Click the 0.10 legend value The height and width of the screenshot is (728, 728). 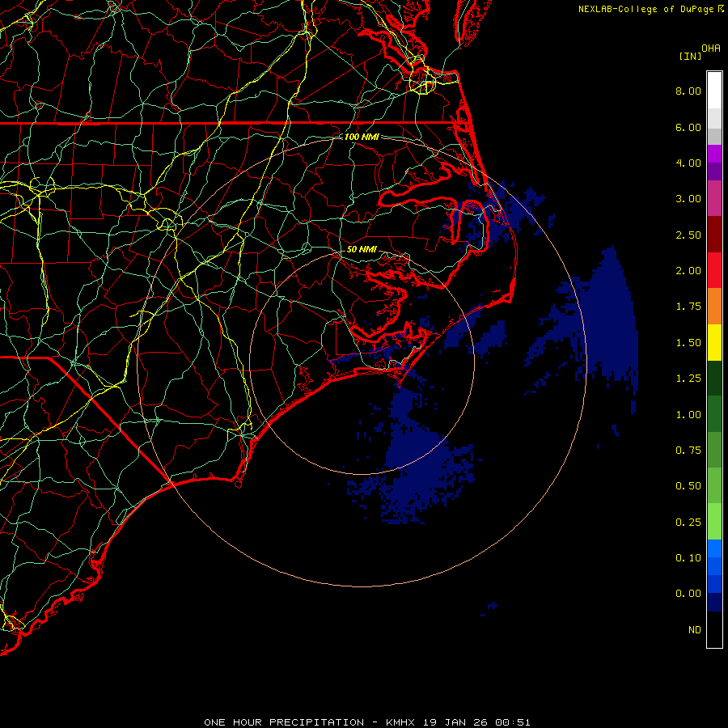click(x=688, y=558)
